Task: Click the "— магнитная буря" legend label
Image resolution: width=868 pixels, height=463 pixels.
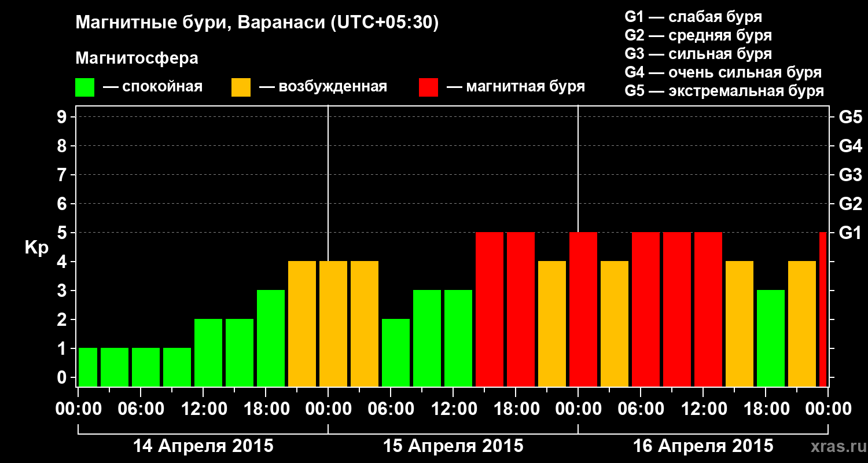Action: point(516,87)
